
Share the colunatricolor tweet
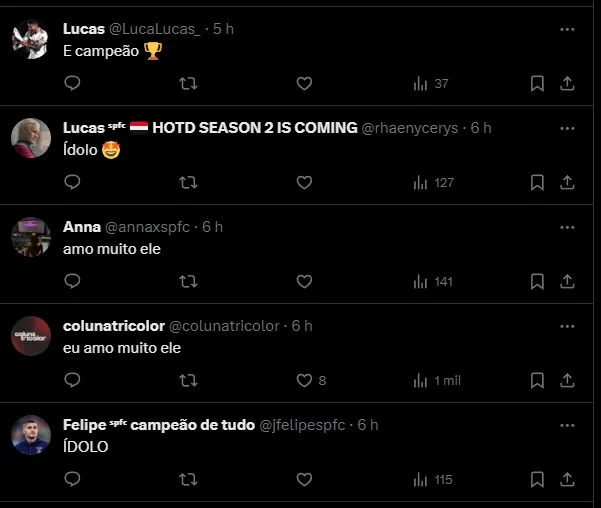tap(567, 380)
